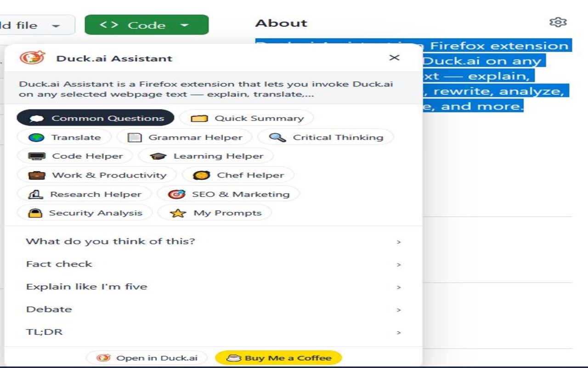Click the Duck.ai Assistant duck logo
The image size is (588, 368).
32,58
